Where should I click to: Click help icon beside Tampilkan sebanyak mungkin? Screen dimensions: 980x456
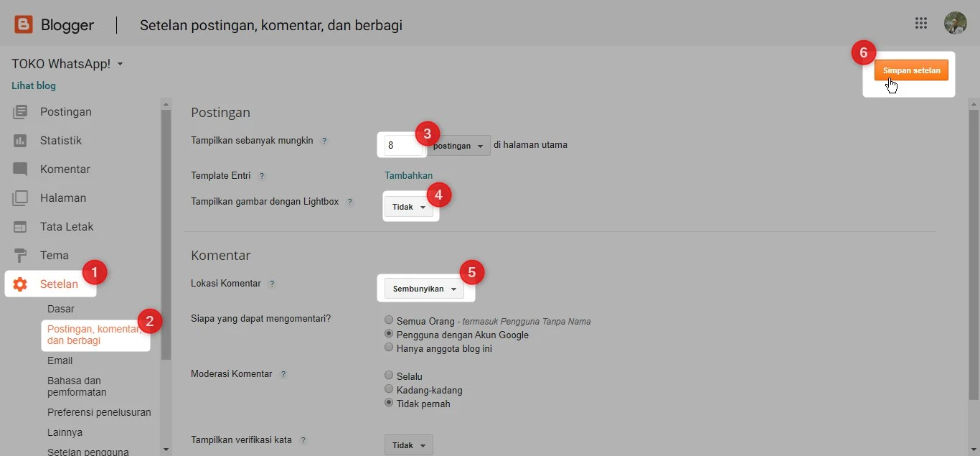(324, 141)
